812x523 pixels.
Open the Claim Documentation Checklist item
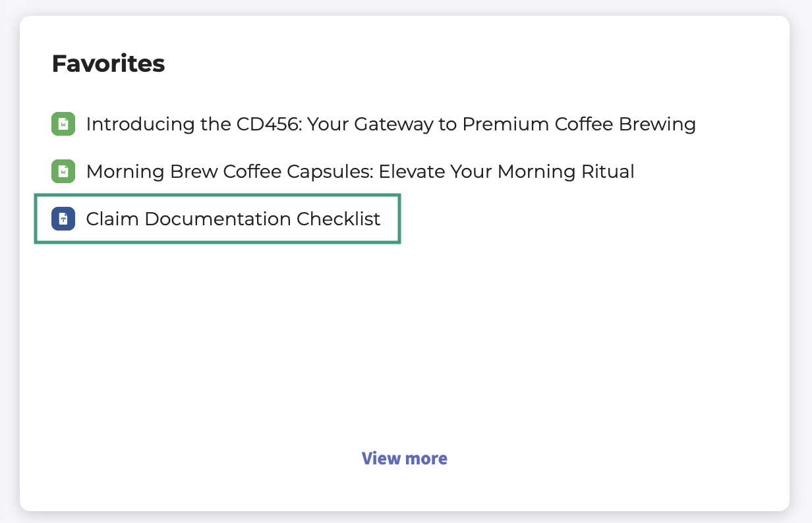click(x=233, y=219)
